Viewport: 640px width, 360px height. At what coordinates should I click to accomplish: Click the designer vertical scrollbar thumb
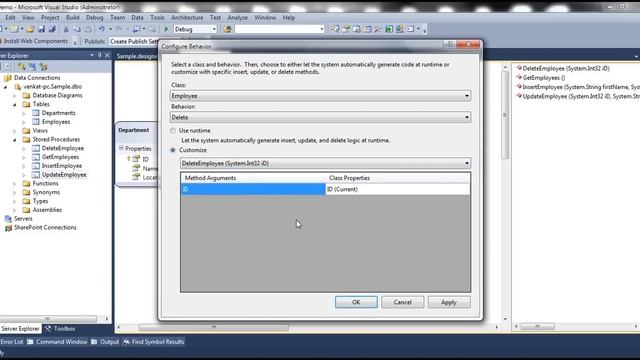505,115
